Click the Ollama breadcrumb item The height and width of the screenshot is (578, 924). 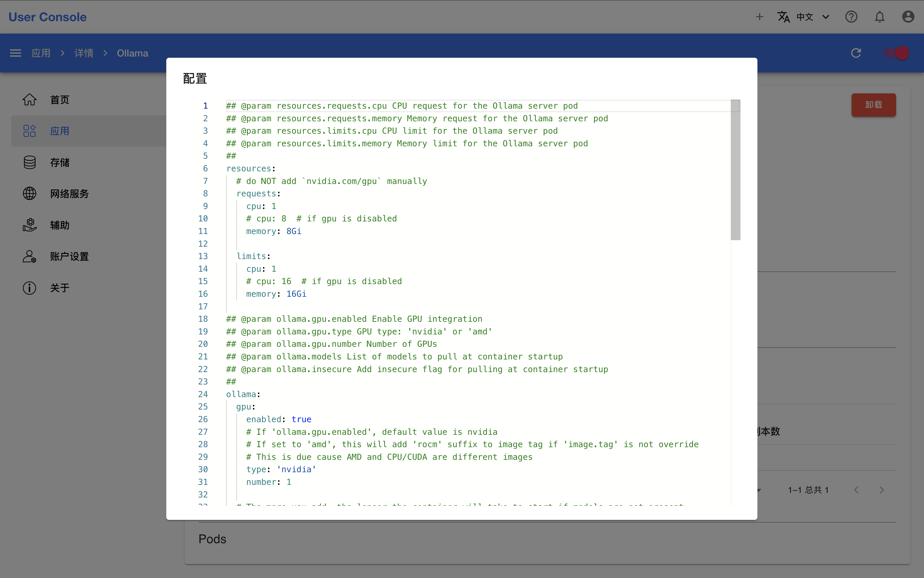tap(133, 53)
